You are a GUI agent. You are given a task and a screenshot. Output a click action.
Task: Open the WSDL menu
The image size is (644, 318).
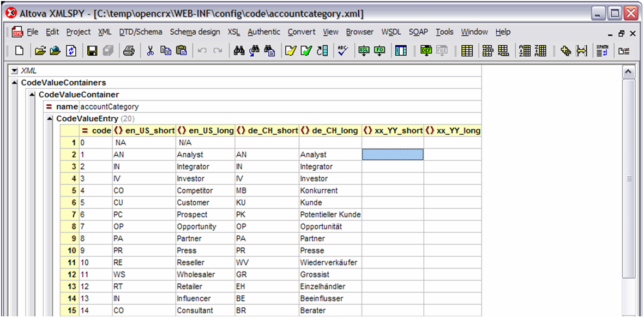[x=391, y=32]
